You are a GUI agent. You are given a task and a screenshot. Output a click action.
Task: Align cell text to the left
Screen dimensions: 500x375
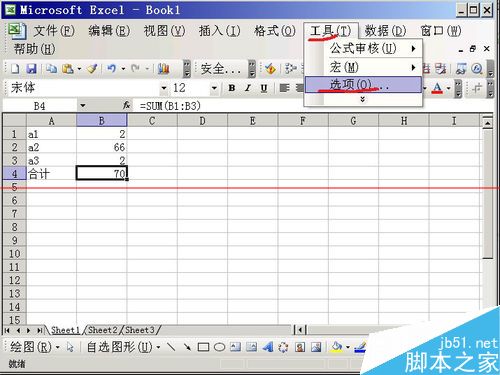(284, 88)
